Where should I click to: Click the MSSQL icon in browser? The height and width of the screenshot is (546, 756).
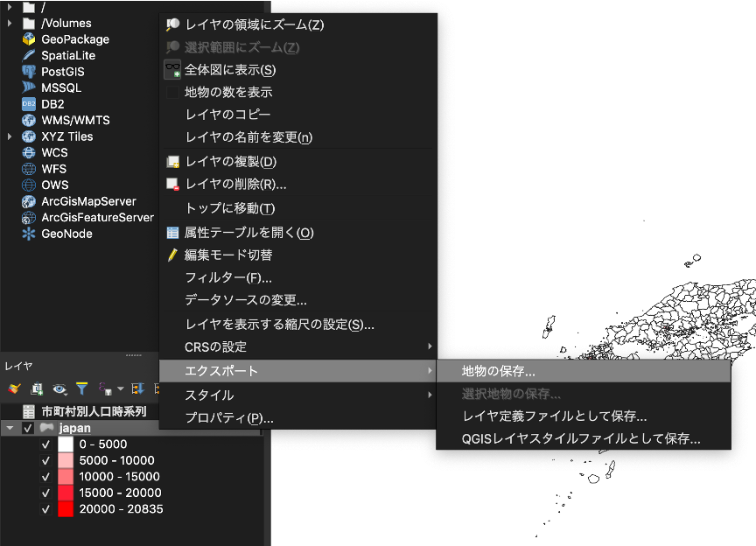click(x=29, y=87)
